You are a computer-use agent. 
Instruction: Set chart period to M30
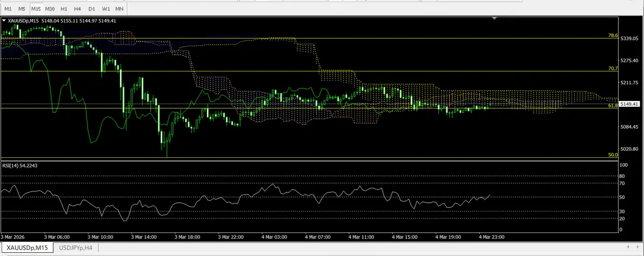coord(50,9)
